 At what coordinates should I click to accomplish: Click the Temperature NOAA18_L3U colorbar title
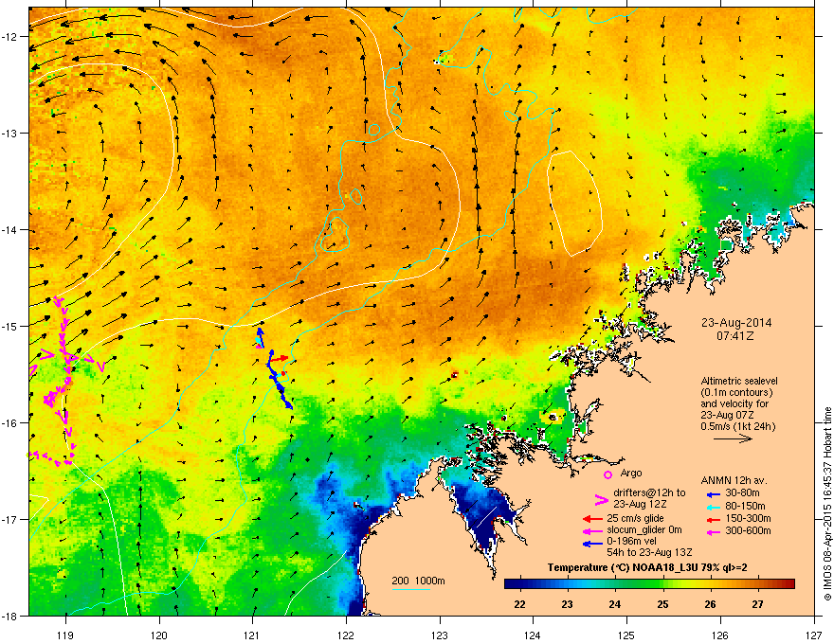point(647,568)
